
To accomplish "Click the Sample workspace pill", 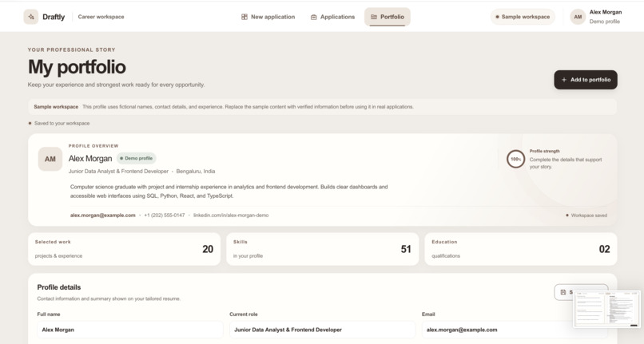I will tap(523, 17).
